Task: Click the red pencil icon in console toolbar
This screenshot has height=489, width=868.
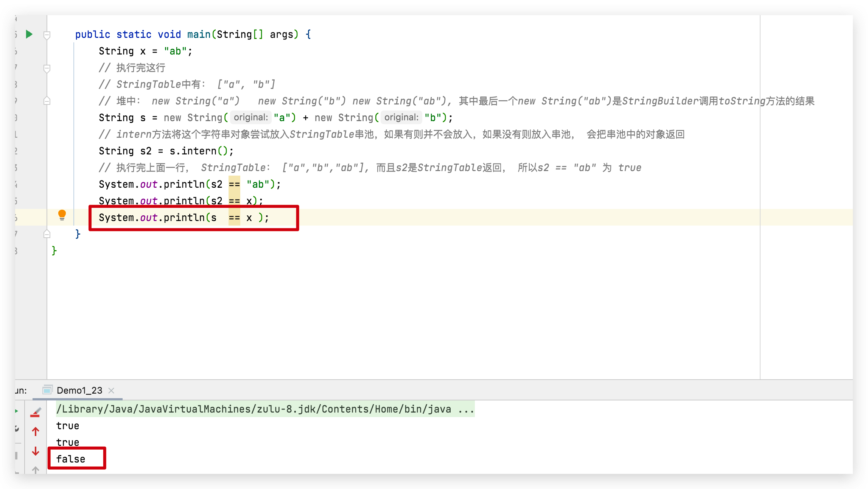Action: [x=36, y=412]
